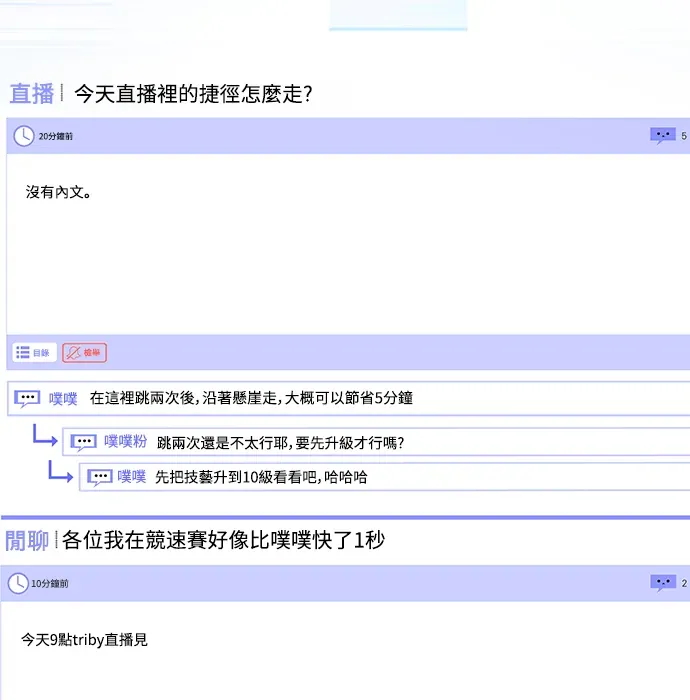Click the 目錄 list button
The width and height of the screenshot is (690, 700).
tap(34, 352)
